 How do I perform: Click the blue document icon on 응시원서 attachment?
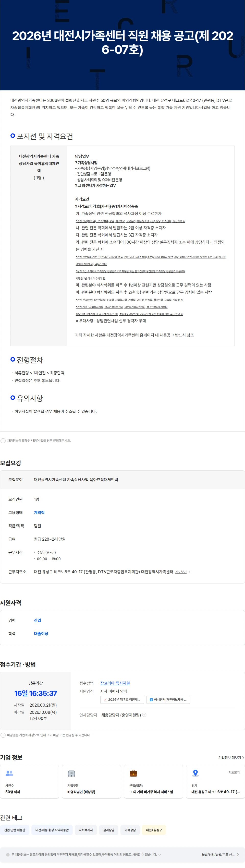click(x=151, y=700)
